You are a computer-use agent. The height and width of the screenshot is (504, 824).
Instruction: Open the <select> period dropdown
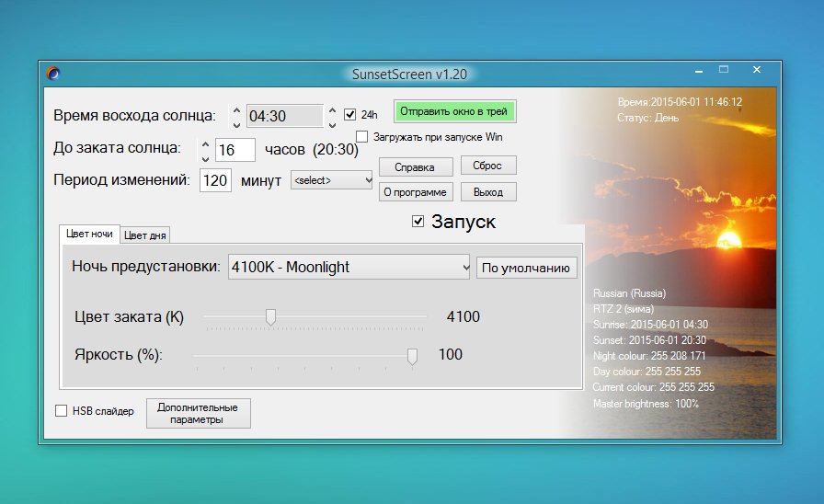pos(332,180)
